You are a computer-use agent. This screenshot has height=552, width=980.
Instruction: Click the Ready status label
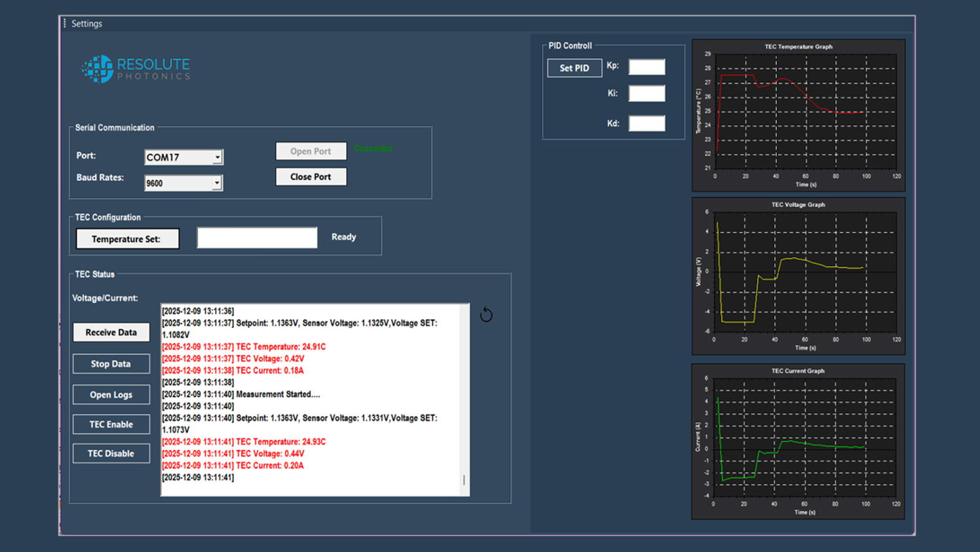[x=343, y=237]
